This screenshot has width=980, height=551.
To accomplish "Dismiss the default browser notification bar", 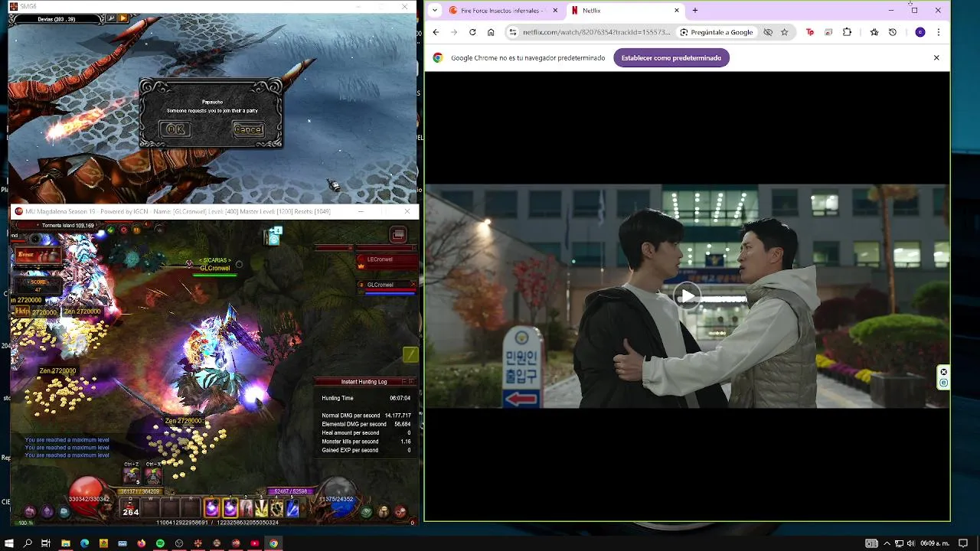I will click(936, 57).
